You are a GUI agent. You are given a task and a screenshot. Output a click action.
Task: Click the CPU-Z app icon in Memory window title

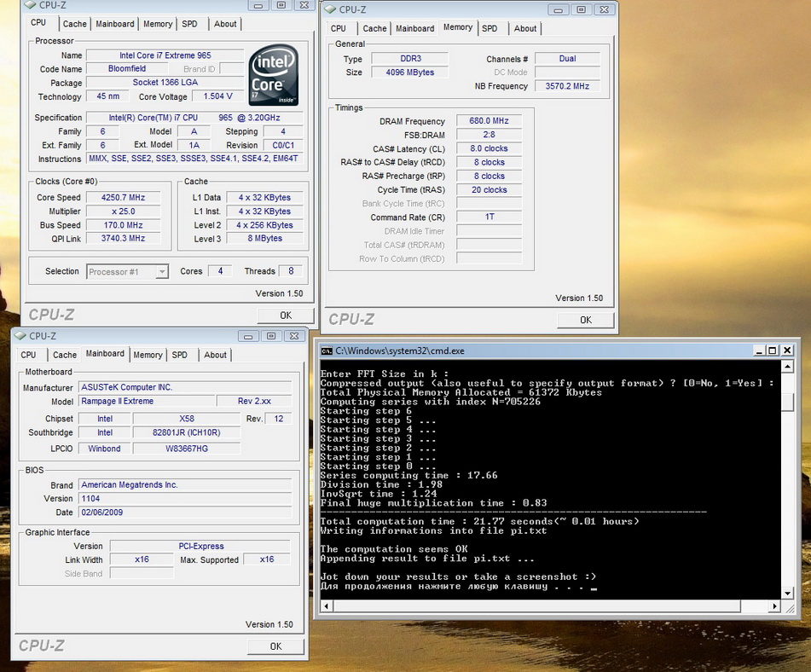[329, 9]
